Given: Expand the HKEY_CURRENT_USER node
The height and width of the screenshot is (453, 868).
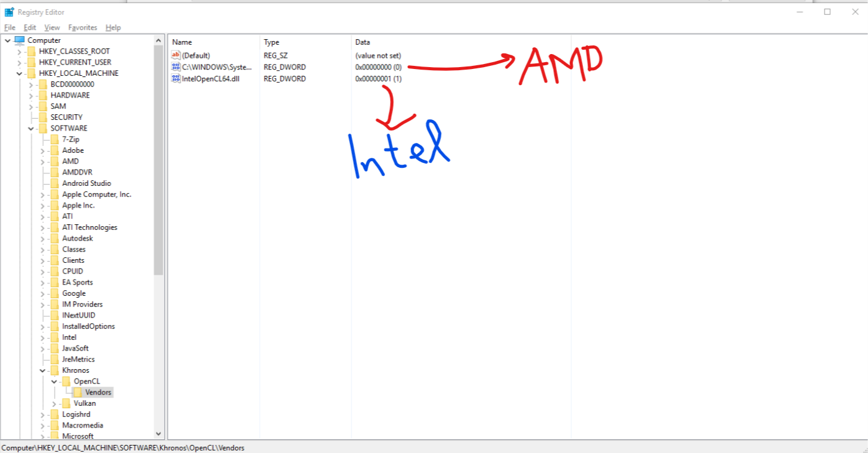Looking at the screenshot, I should pos(19,62).
